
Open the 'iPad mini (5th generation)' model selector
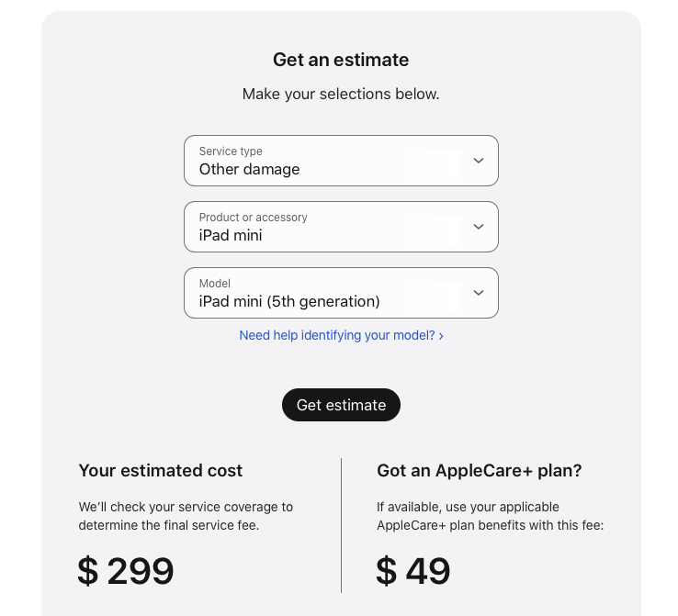(341, 294)
